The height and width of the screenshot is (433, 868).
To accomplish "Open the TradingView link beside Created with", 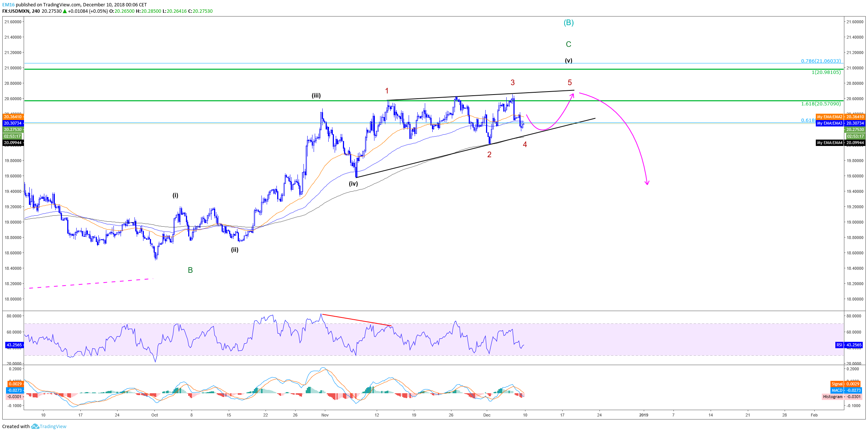I will click(53, 426).
